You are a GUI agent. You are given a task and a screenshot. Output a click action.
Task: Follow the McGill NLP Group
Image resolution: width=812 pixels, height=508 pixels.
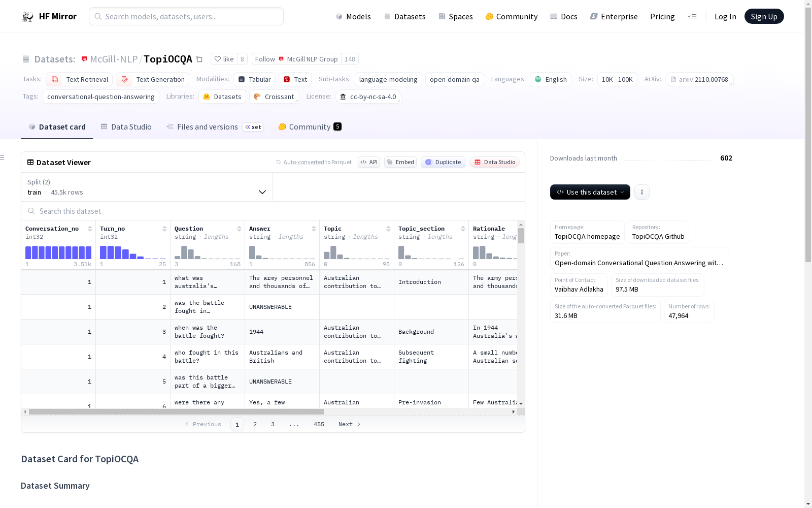(x=296, y=59)
